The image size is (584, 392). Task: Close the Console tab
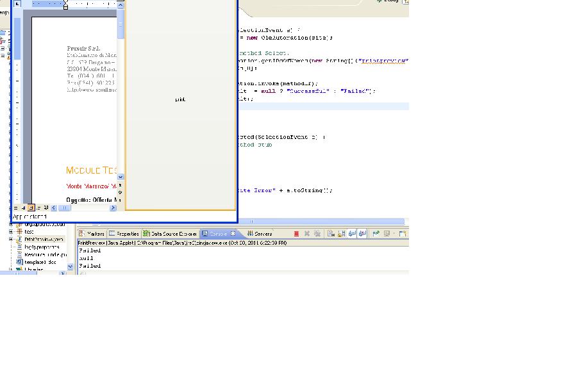[233, 233]
